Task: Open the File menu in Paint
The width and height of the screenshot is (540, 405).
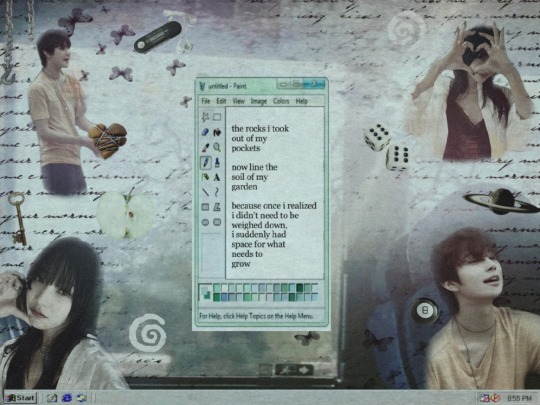Action: [206, 101]
